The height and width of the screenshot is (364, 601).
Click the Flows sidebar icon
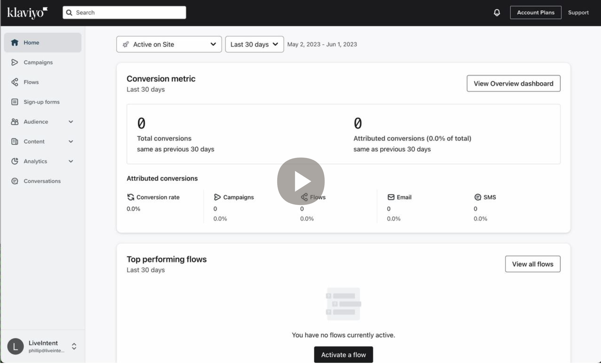(14, 82)
